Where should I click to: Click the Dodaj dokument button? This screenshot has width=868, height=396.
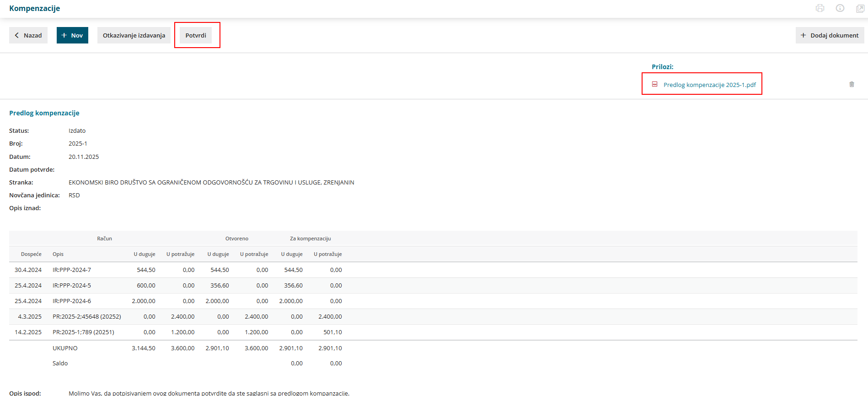[x=830, y=35]
